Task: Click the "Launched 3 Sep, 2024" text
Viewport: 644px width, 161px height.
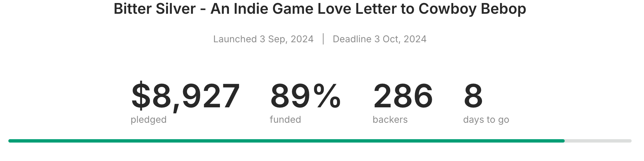Action: pyautogui.click(x=263, y=39)
